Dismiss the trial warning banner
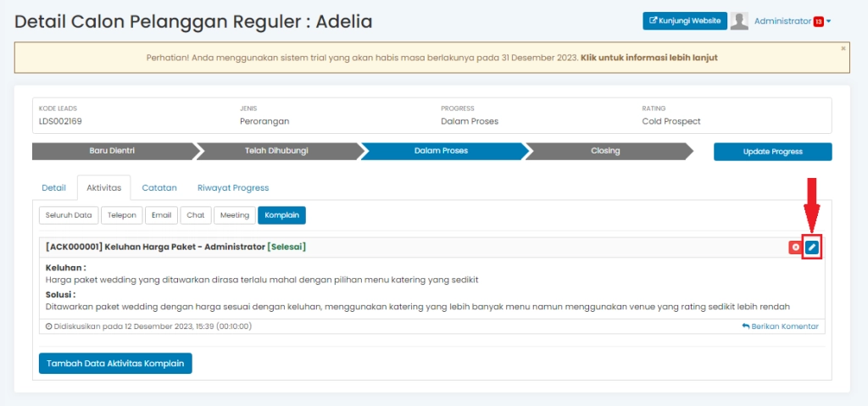868x406 pixels. coord(843,48)
